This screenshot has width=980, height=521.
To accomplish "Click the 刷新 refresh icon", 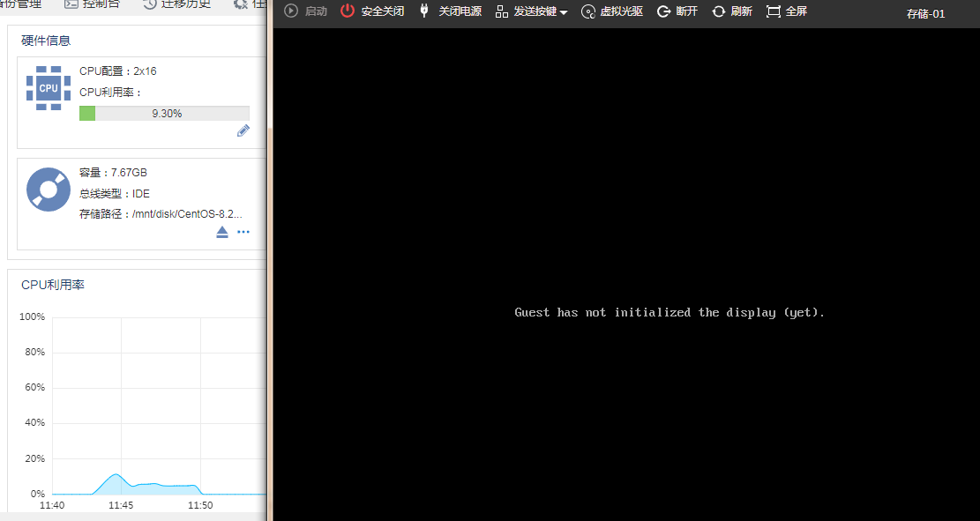I will 719,11.
